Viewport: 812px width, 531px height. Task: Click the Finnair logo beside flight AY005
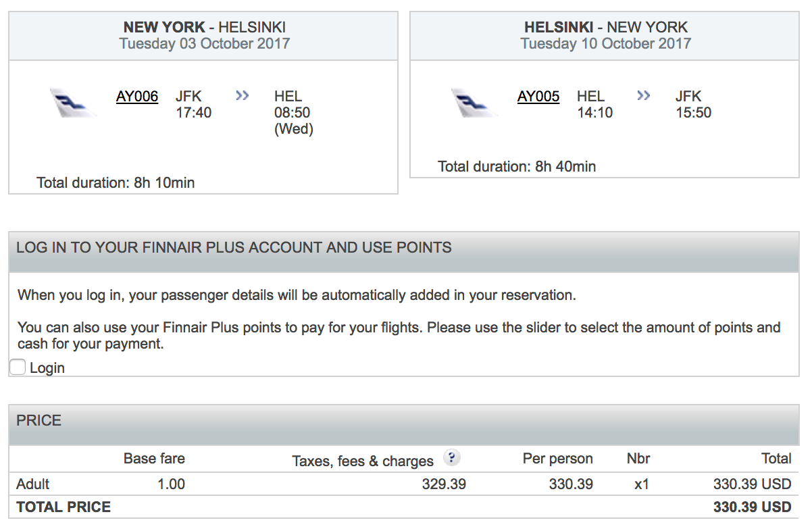[474, 103]
